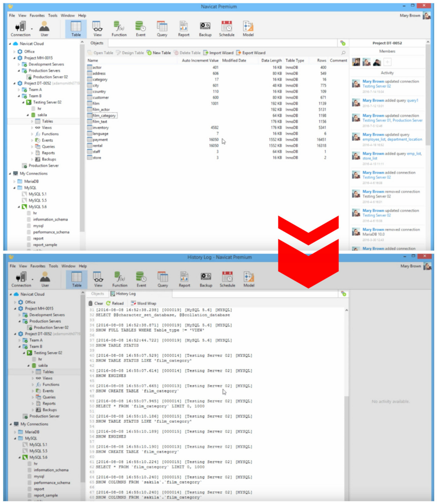The image size is (437, 504).
Task: Click Clear in the History Log toolbar
Action: pos(96,303)
